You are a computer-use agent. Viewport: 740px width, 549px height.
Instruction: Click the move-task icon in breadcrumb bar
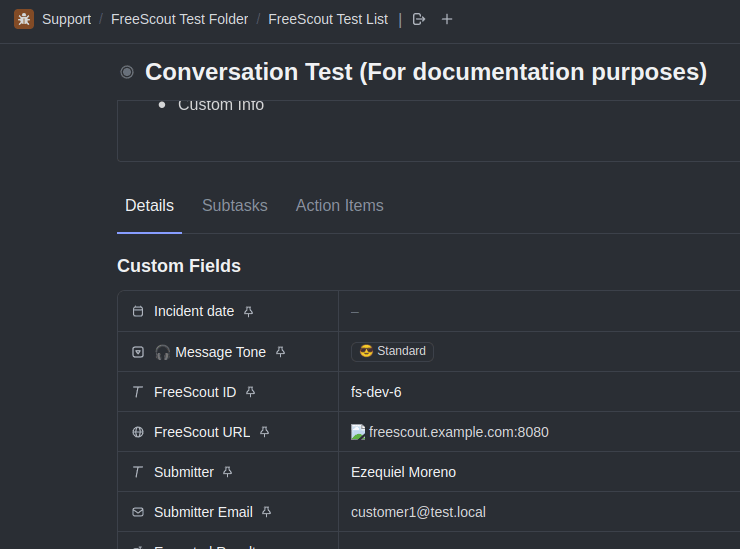[419, 19]
